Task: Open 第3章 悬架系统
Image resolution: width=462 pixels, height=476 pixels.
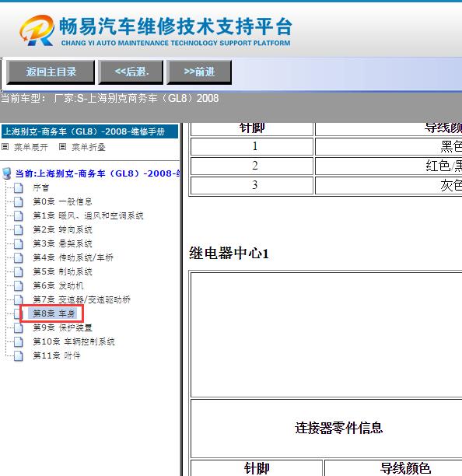Action: [62, 243]
